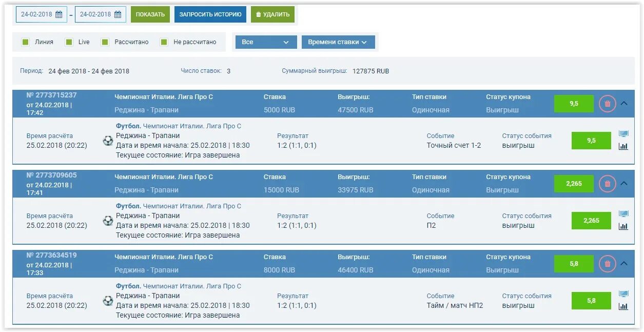Click the 8000 RUB stake value
Screen dimensions: 644x332
tap(279, 270)
